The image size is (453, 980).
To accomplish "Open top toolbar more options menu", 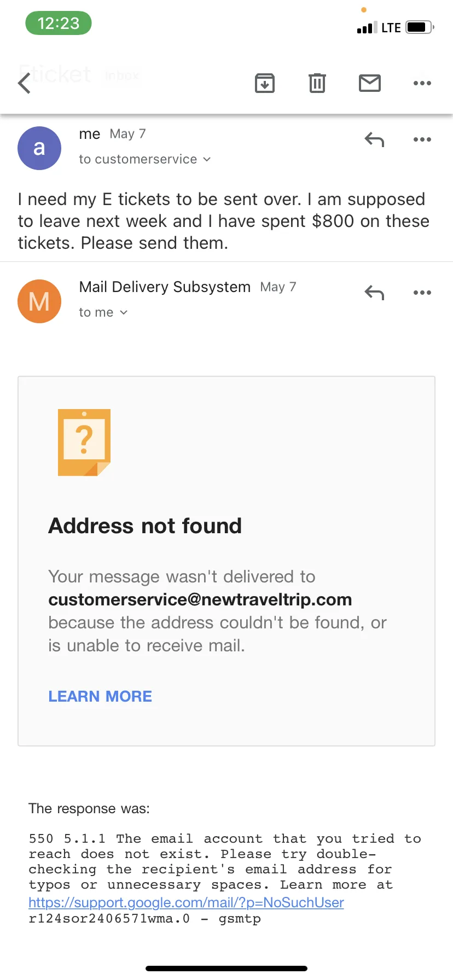I will [x=422, y=83].
